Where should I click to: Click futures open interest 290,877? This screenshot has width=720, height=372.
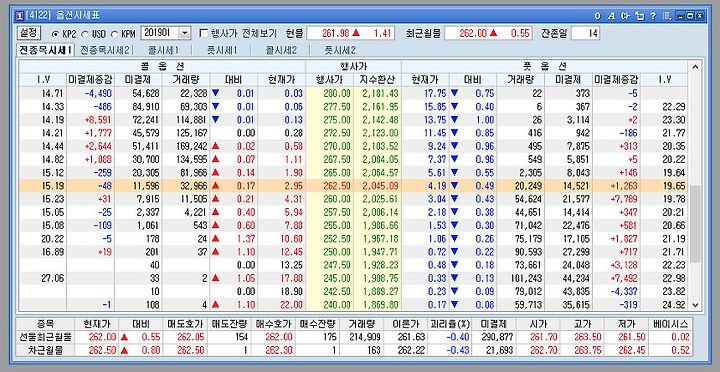click(x=494, y=337)
